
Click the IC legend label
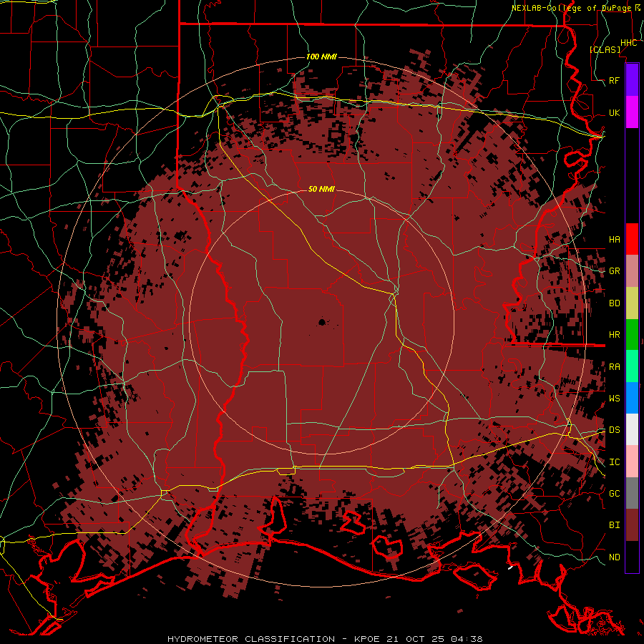615,462
